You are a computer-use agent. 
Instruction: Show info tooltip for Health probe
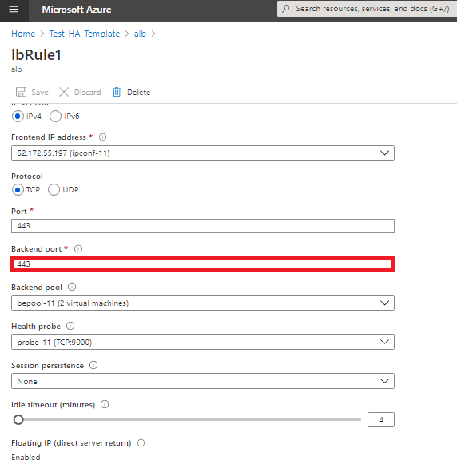(70, 326)
